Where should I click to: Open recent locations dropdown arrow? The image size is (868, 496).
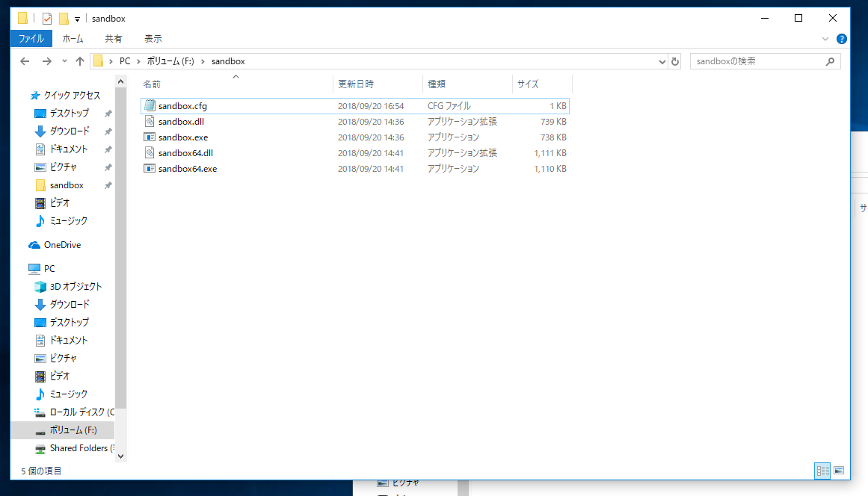[65, 61]
